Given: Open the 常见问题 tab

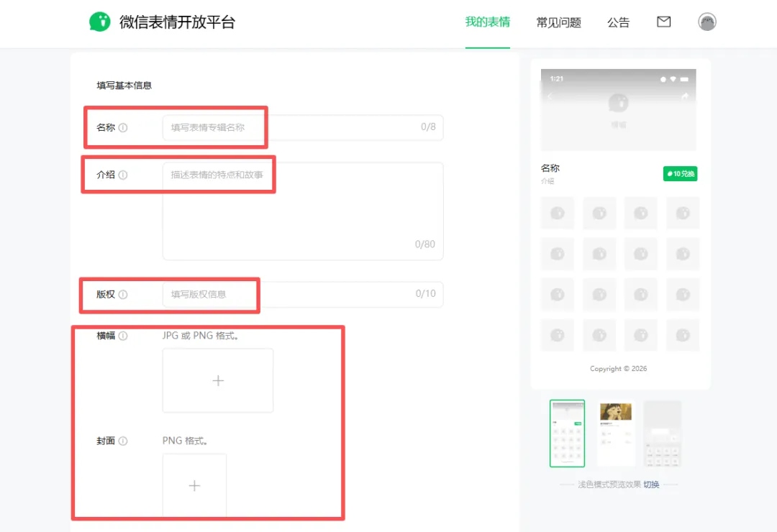Looking at the screenshot, I should [558, 22].
